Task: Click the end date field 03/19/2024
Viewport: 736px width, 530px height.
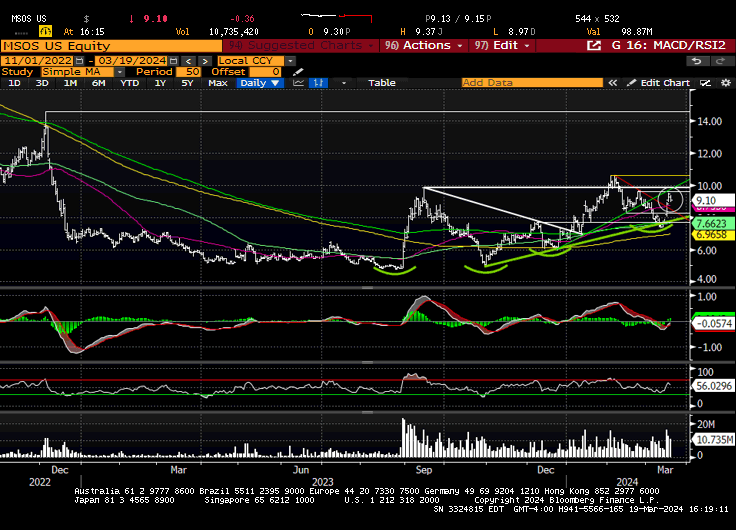Action: (132, 61)
